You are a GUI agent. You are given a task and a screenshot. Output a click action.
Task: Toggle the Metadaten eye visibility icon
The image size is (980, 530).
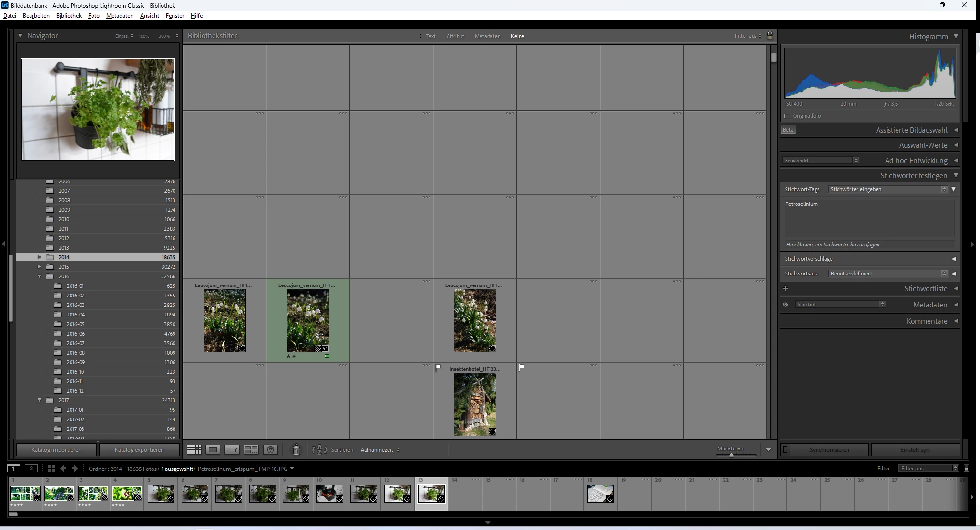pos(786,305)
